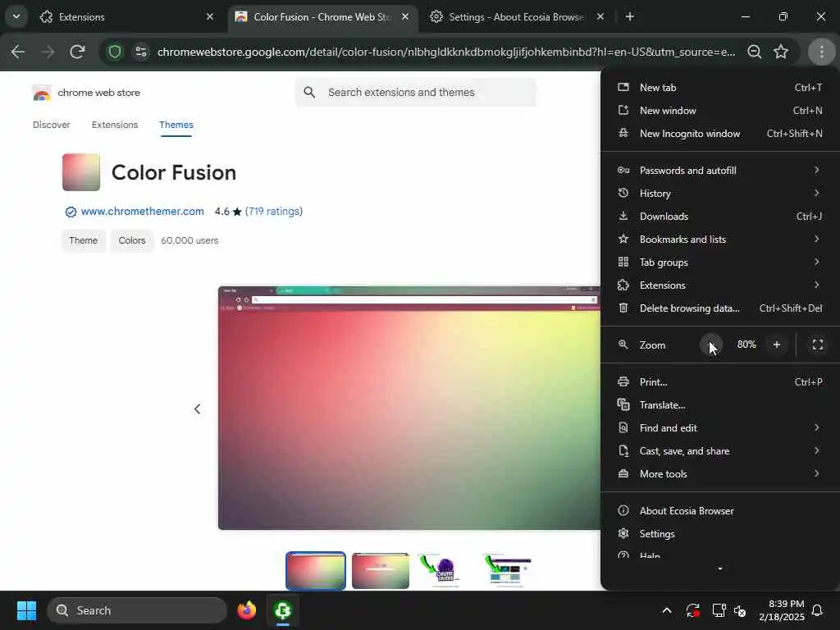Expand Bookmarks and lists submenu

point(720,240)
